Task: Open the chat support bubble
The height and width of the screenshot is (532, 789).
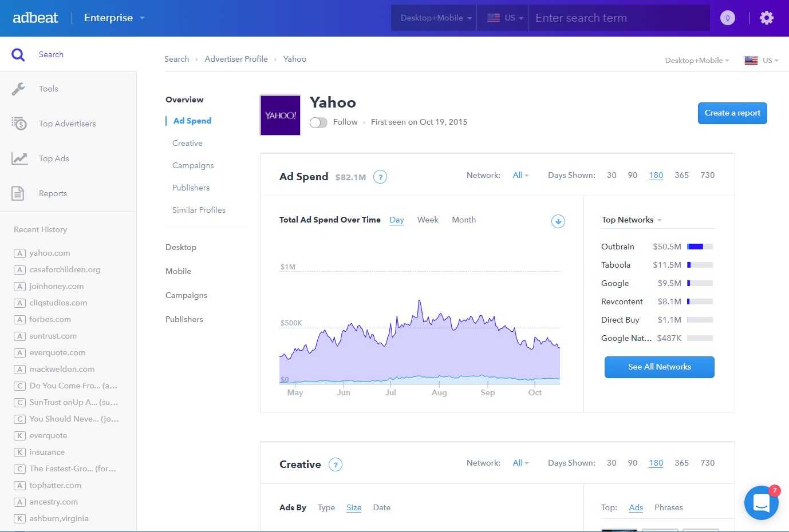Action: (x=762, y=503)
